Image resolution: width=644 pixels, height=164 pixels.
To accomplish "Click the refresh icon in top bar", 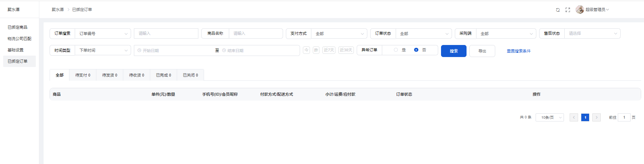I will 558,10.
